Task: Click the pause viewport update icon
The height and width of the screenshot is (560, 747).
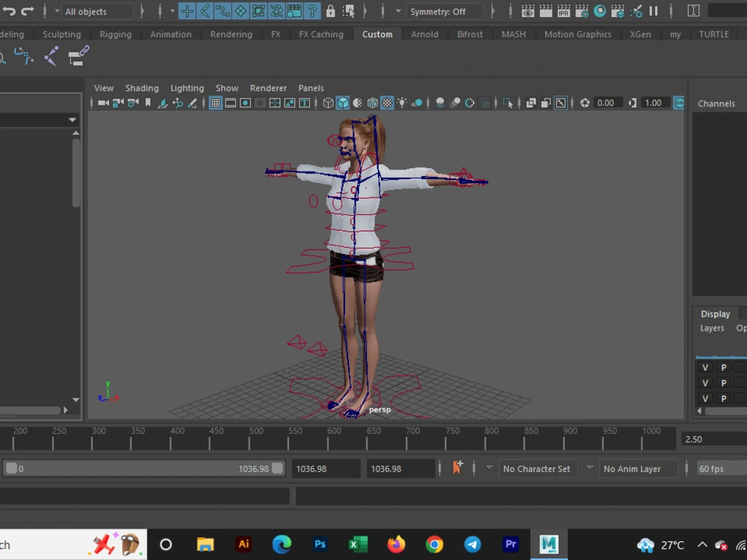Action: coord(654,11)
